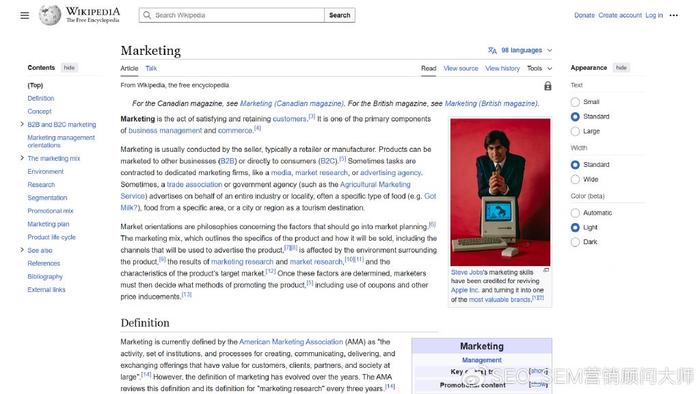Open the View history tab
Viewport: 700px width, 394px height.
pyautogui.click(x=503, y=69)
